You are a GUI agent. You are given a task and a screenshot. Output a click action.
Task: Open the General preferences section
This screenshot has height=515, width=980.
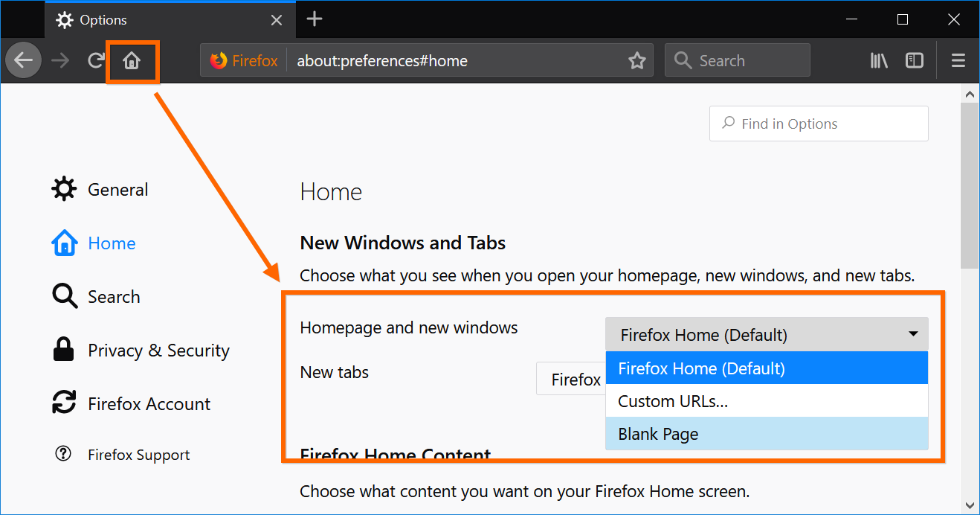pyautogui.click(x=117, y=189)
